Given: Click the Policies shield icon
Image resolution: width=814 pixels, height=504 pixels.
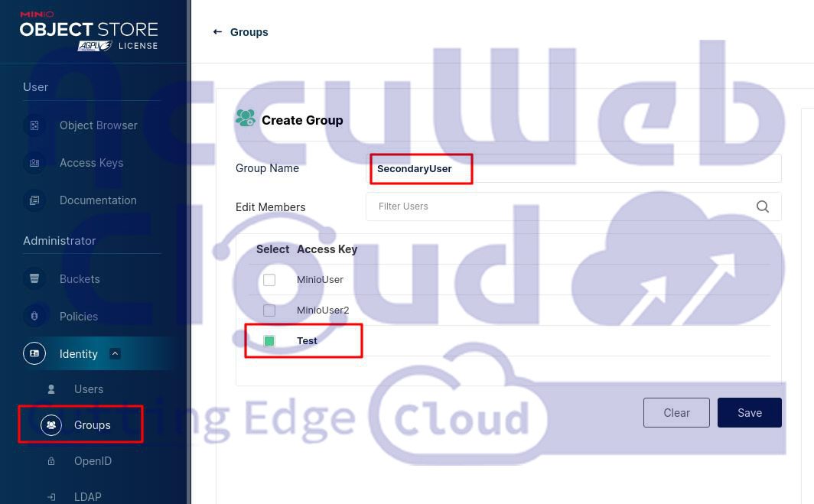Looking at the screenshot, I should pyautogui.click(x=34, y=317).
